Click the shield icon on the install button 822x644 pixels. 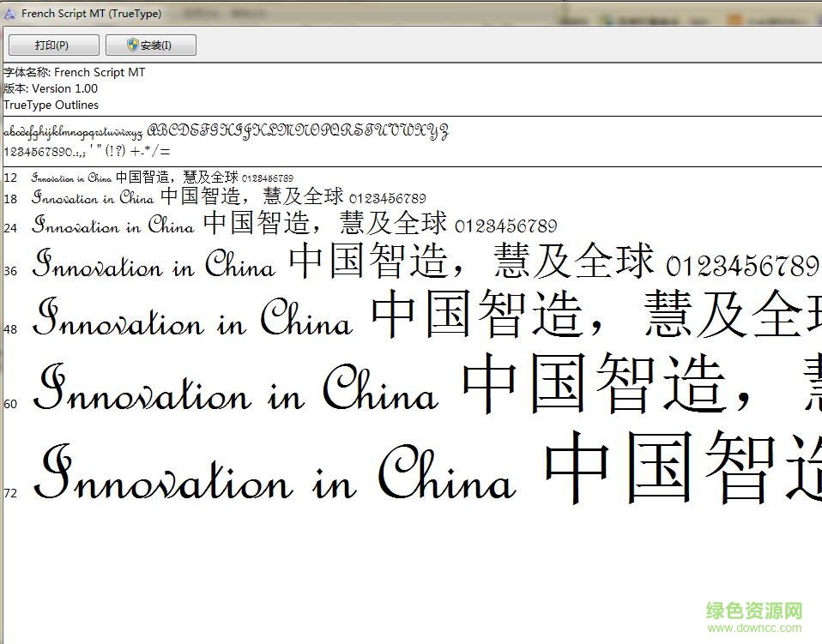tap(133, 45)
